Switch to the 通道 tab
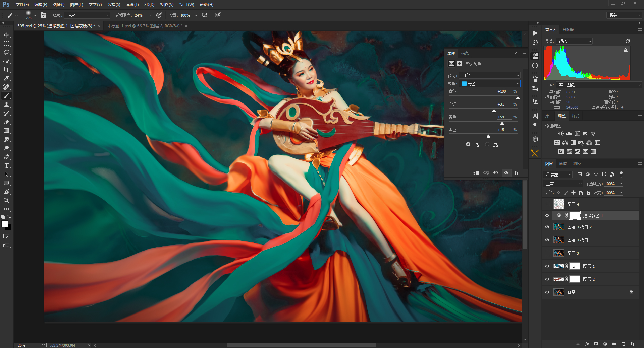Viewport: 644px width, 348px height. pos(563,164)
